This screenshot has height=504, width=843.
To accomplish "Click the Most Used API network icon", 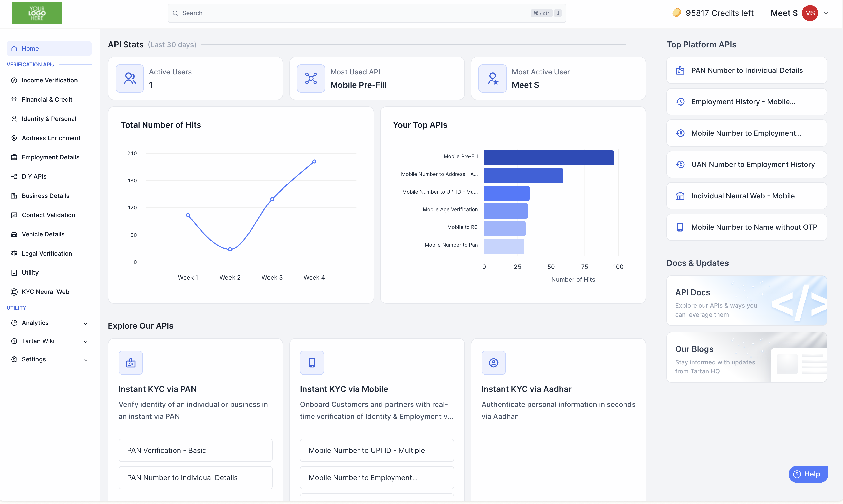I will click(311, 78).
